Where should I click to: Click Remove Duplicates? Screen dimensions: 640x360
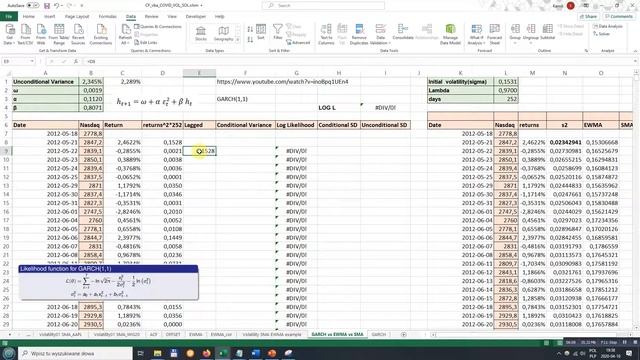click(359, 34)
